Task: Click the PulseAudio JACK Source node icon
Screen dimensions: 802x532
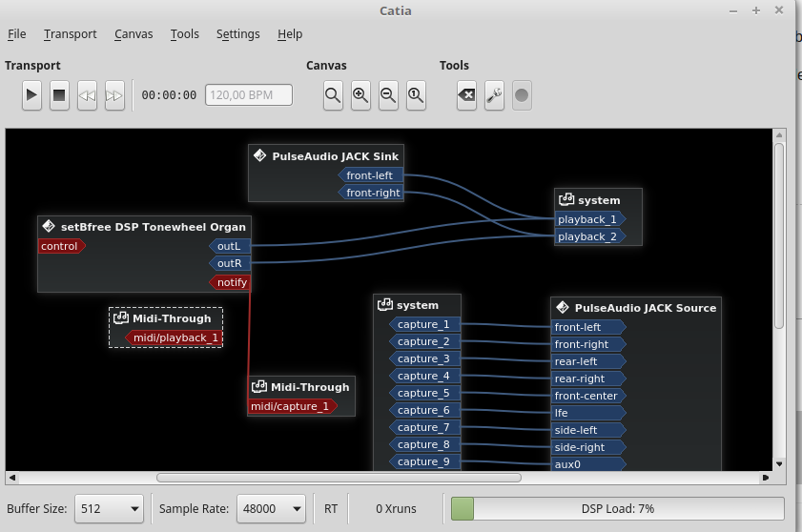Action: [x=563, y=307]
